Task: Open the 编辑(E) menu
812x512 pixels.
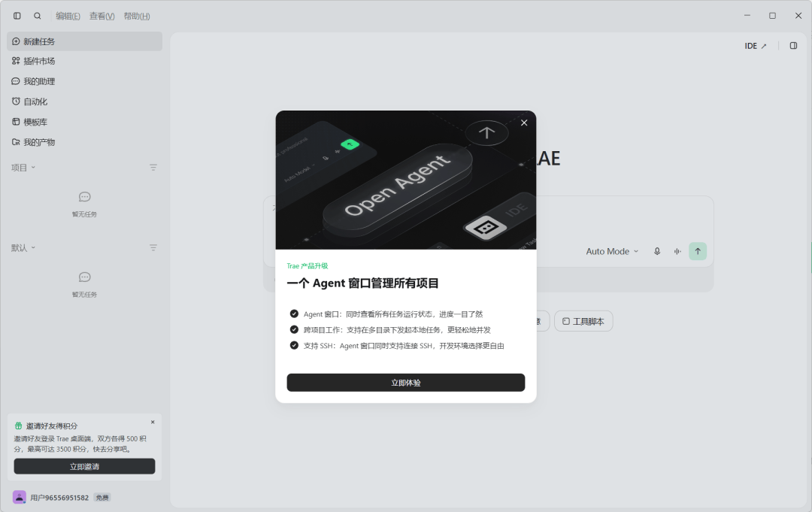Action: point(68,16)
